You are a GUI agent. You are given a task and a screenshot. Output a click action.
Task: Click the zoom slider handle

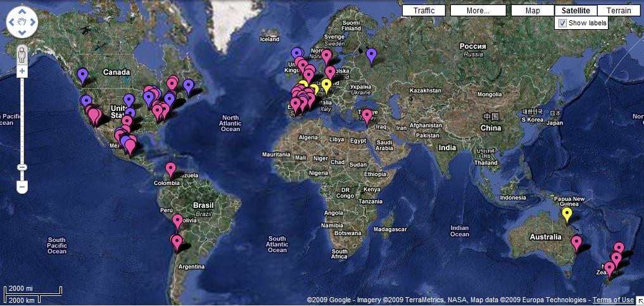(x=22, y=167)
